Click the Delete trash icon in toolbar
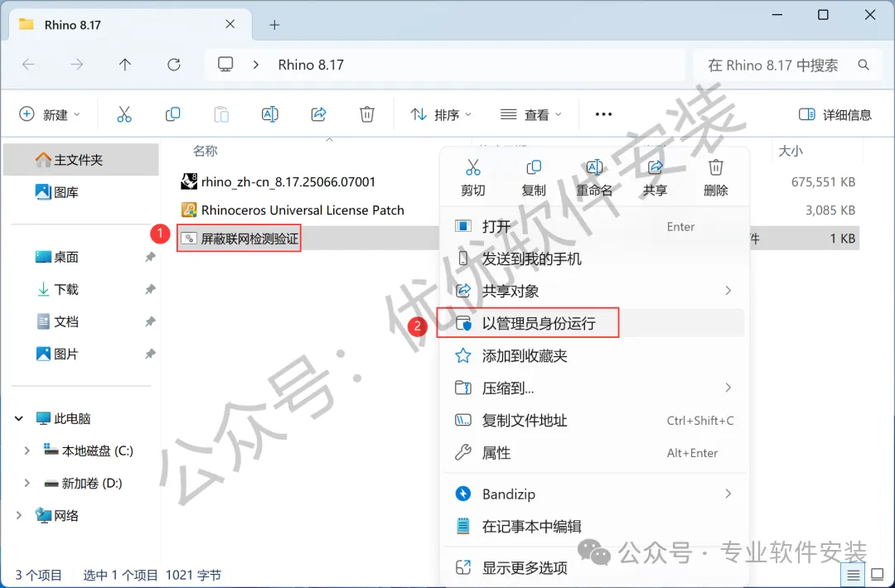 click(x=367, y=114)
